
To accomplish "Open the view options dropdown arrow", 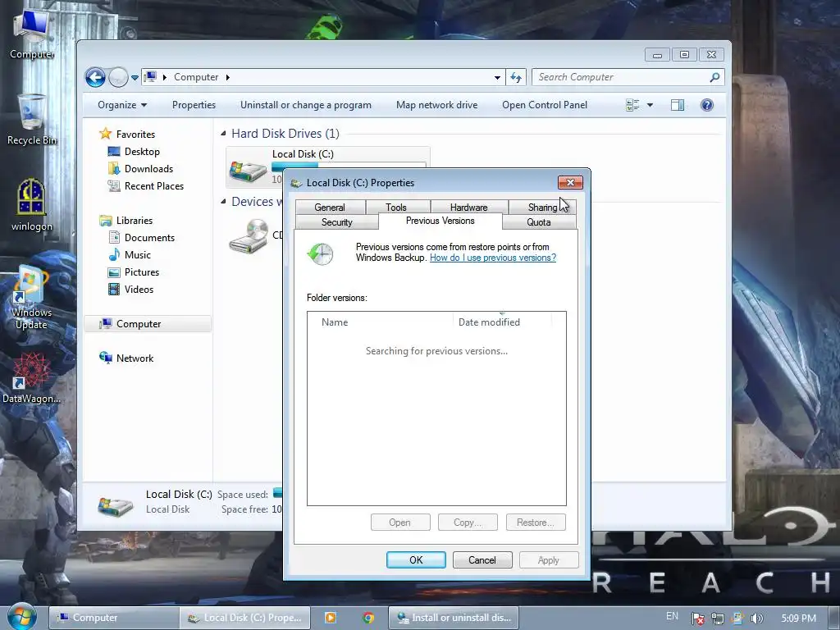I will point(650,105).
